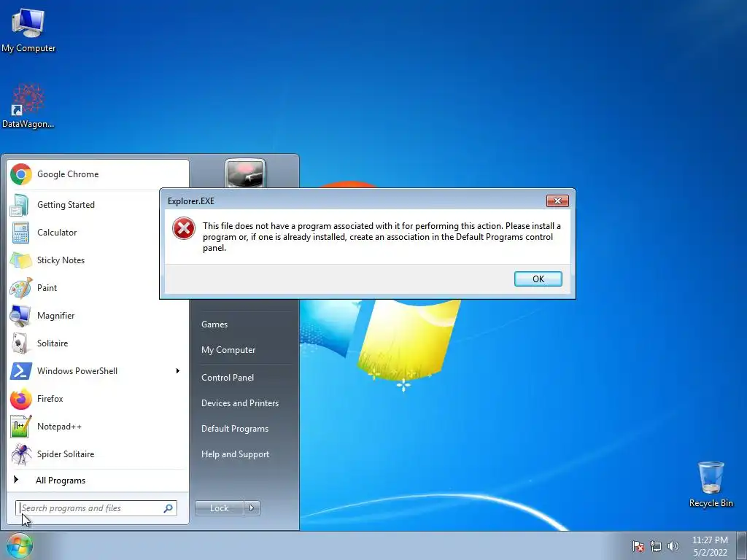Click the Windows PowerShell icon
Screen dimensions: 747x560
tap(21, 371)
